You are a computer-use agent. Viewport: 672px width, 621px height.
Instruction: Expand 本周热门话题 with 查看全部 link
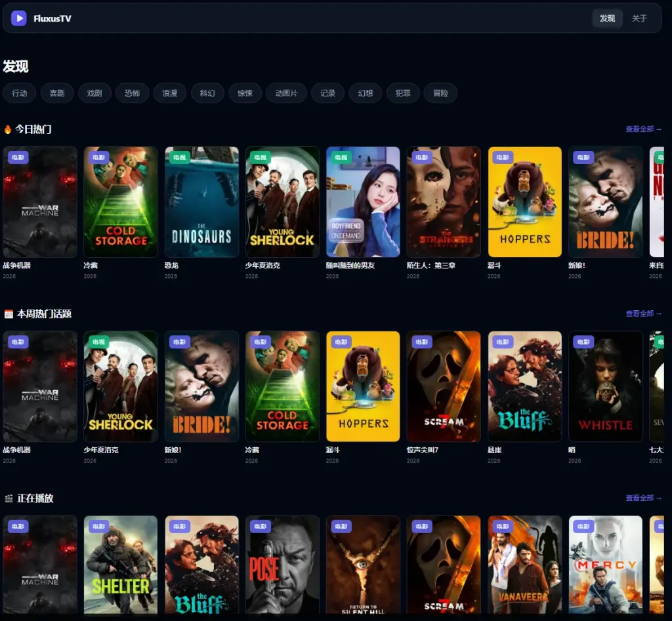[x=643, y=314]
